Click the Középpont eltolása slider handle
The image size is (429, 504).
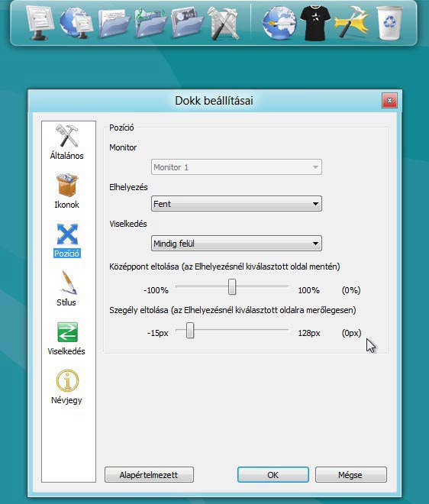click(232, 286)
